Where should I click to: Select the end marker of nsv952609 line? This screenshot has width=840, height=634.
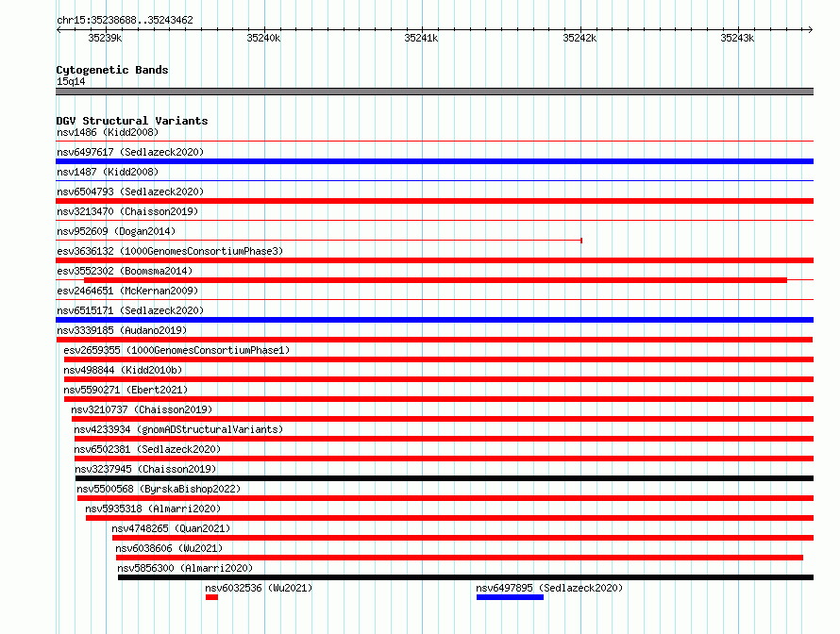[x=581, y=241]
